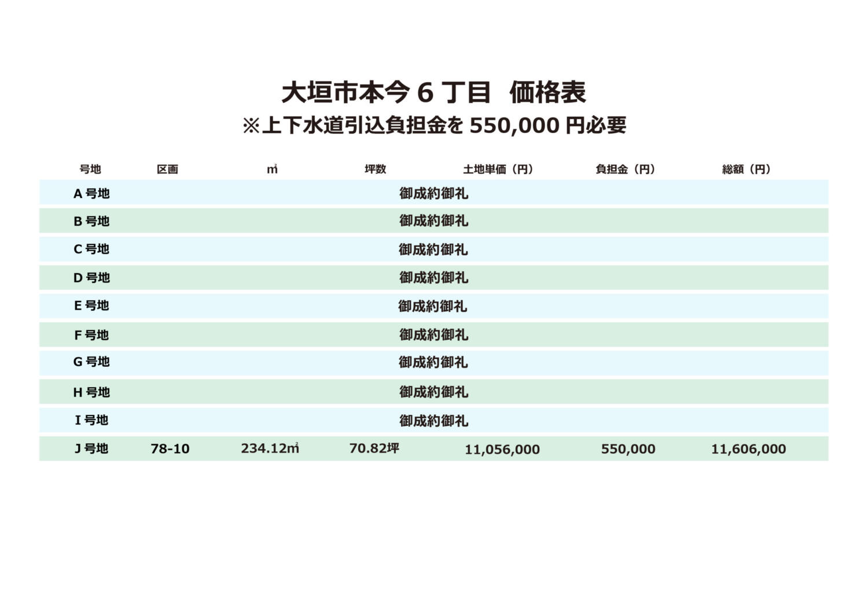868x614 pixels.
Task: Click the H号地 row label
Action: click(91, 392)
